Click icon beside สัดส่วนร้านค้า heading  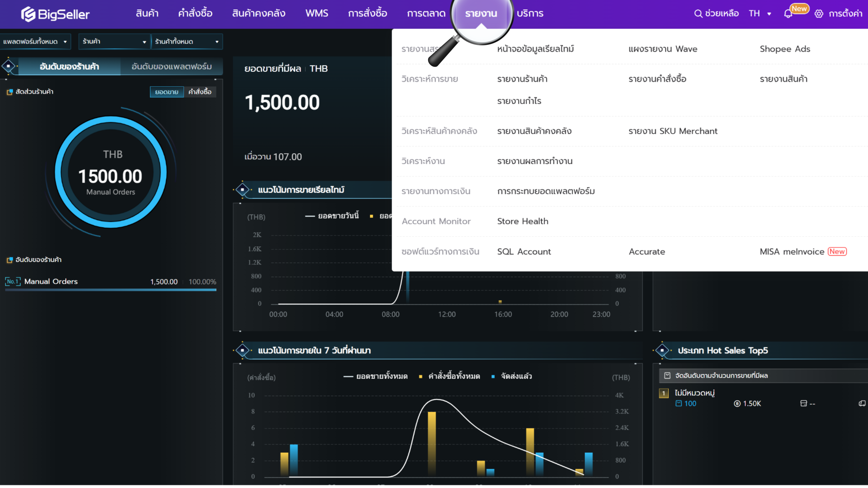10,92
